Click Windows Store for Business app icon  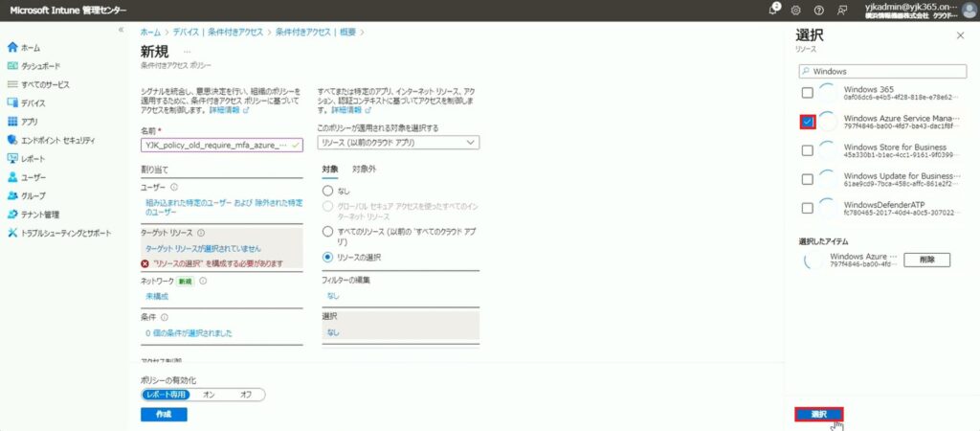coord(828,150)
